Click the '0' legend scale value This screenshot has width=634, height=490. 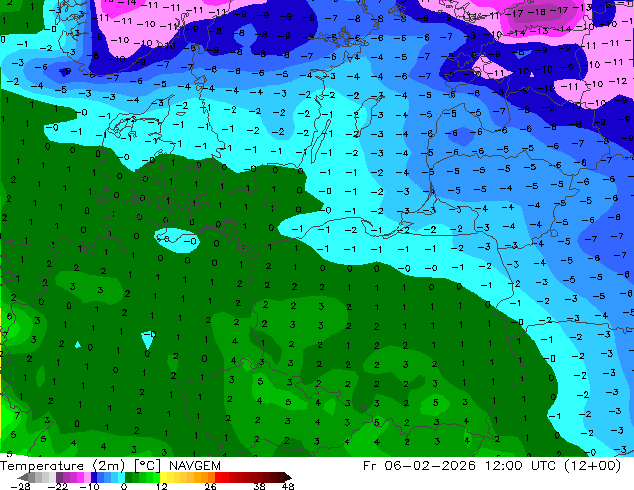click(x=124, y=486)
